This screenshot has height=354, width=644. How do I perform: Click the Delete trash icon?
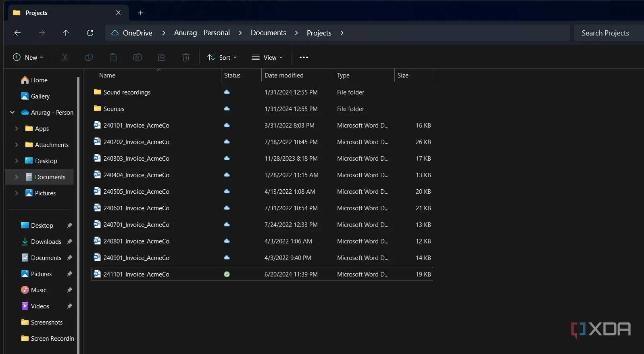coord(186,57)
